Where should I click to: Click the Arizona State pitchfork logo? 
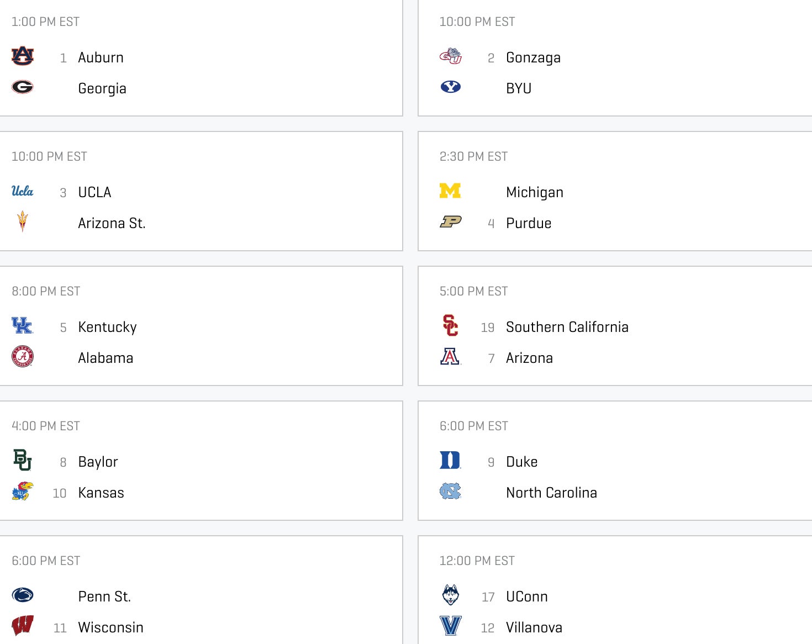[23, 221]
